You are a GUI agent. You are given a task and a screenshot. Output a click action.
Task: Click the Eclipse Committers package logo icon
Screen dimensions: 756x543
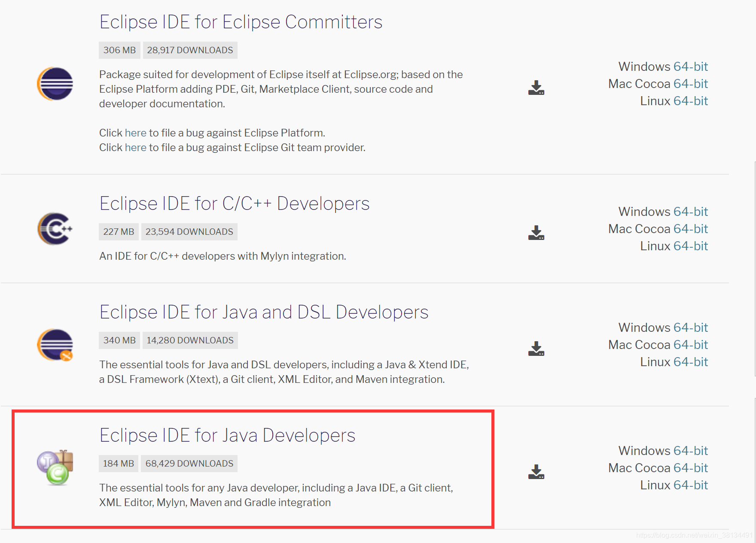[55, 84]
